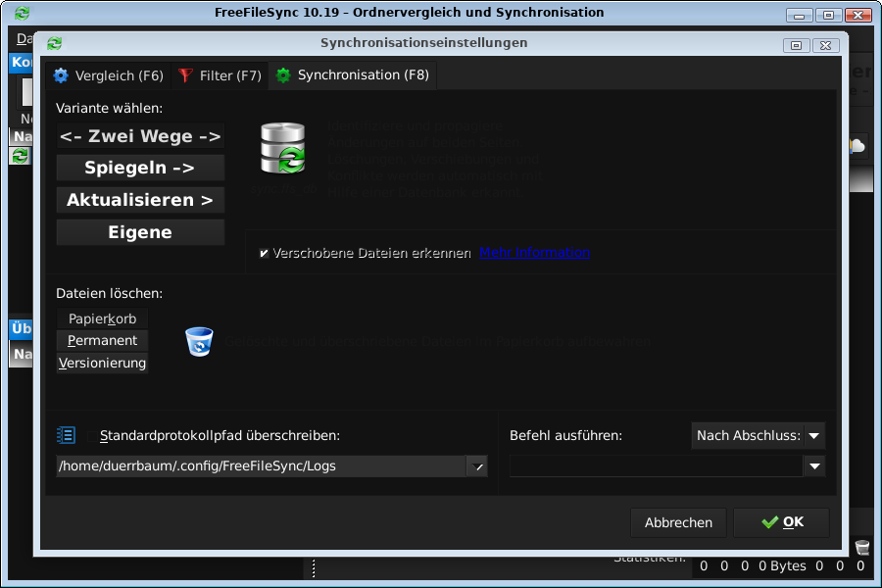Confirm settings with the OK button
Image resolution: width=882 pixels, height=588 pixels.
[x=781, y=522]
